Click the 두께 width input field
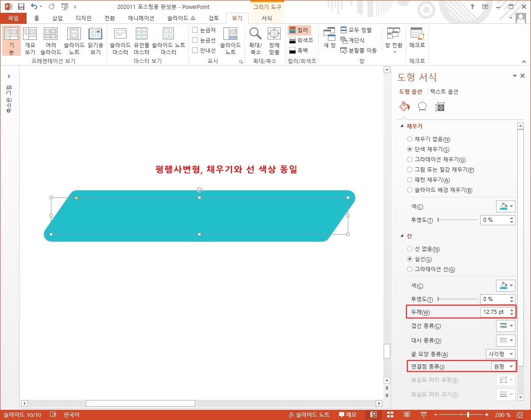 (494, 312)
